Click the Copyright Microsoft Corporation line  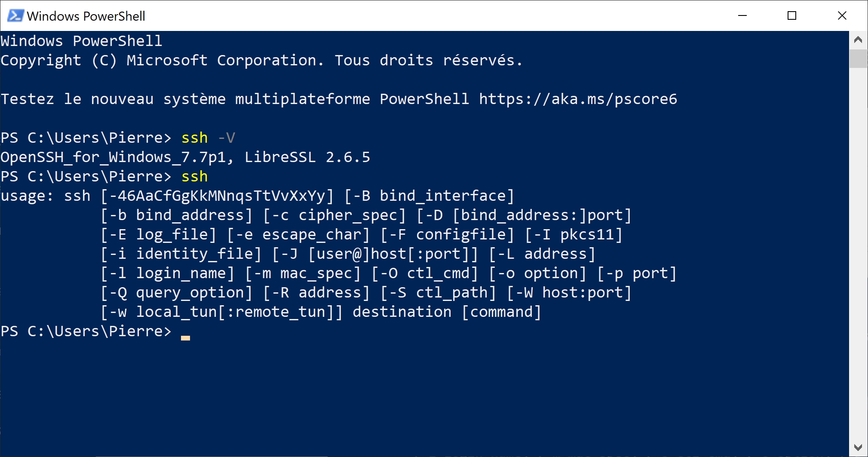tap(261, 61)
